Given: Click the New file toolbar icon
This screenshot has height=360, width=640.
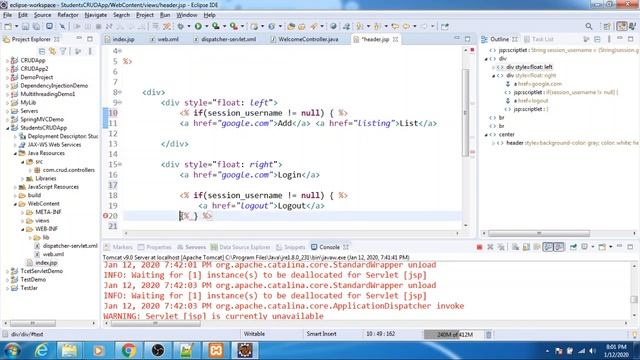Looking at the screenshot, I should 8,27.
